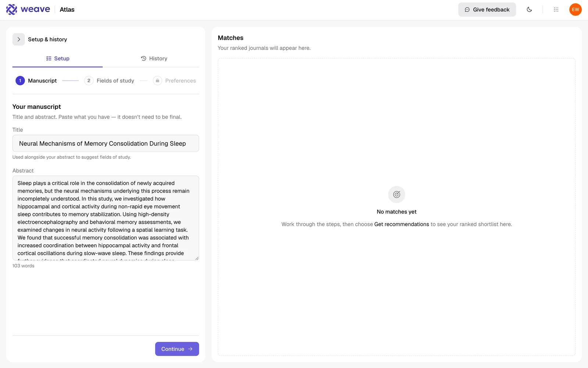Click the Weave logo icon

pyautogui.click(x=11, y=10)
